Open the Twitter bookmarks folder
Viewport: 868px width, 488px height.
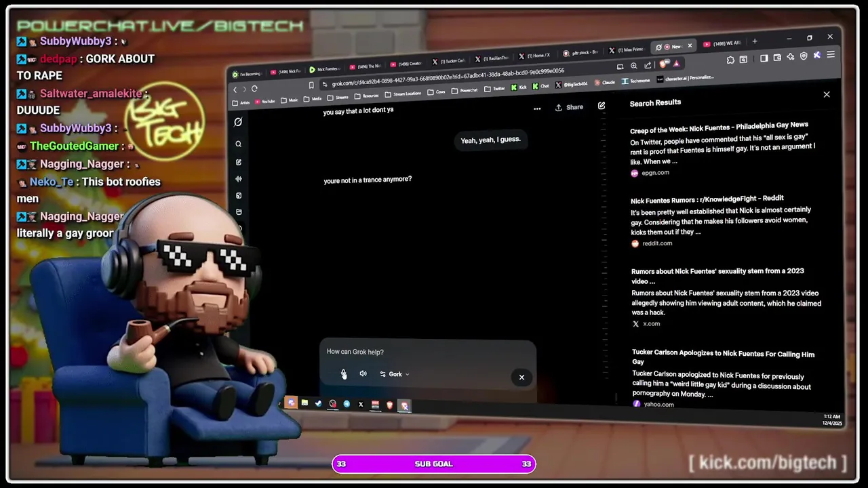(x=494, y=89)
